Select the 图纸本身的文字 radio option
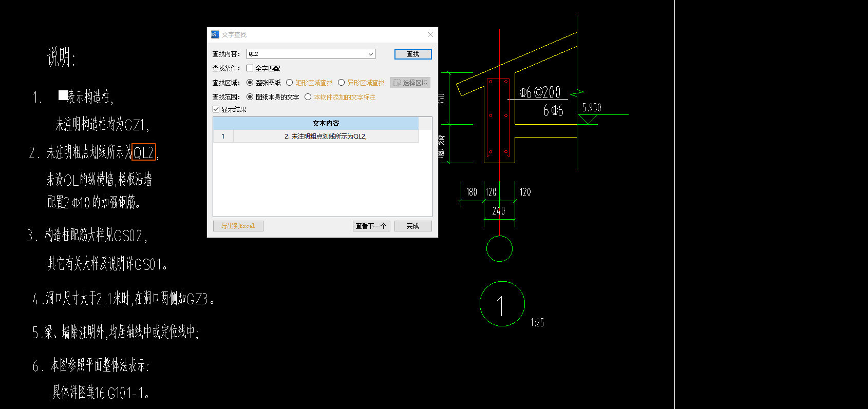Image resolution: width=868 pixels, height=409 pixels. pyautogui.click(x=250, y=97)
